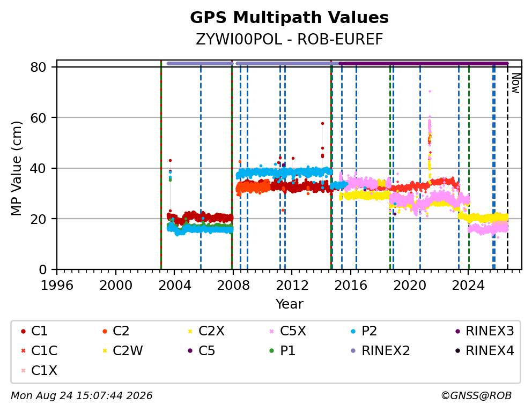Image resolution: width=532 pixels, height=412 pixels.
Task: Select the RINEX4 legend label
Action: pyautogui.click(x=490, y=351)
